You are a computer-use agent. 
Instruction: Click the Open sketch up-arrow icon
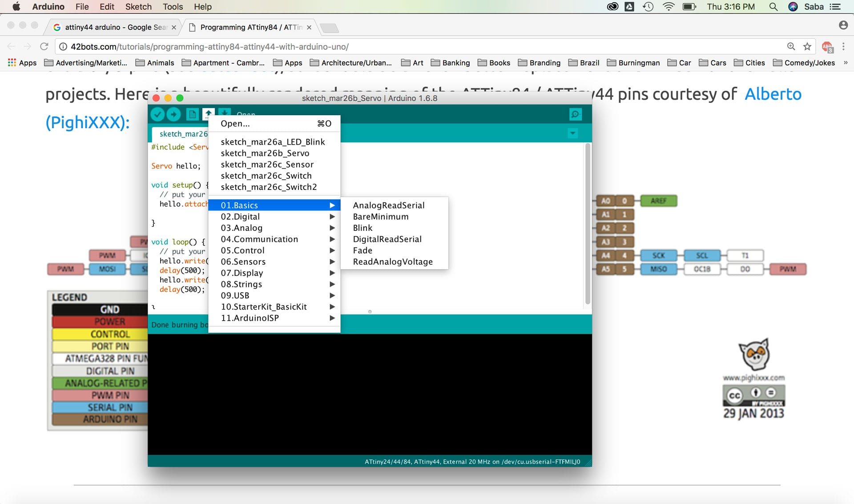click(208, 114)
